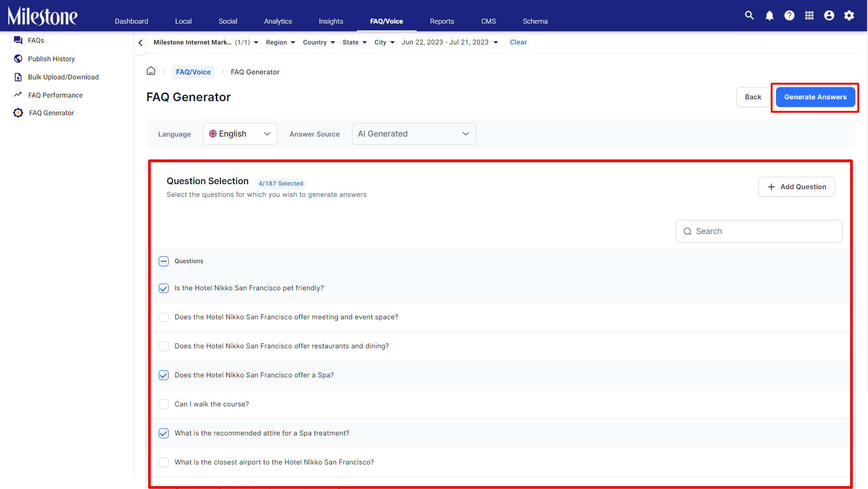Open Publish History in the sidebar

point(51,59)
